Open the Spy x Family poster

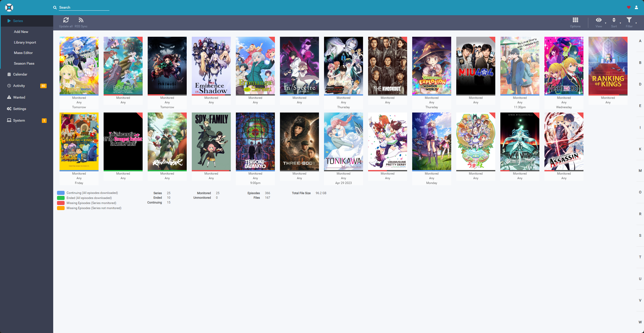(211, 141)
